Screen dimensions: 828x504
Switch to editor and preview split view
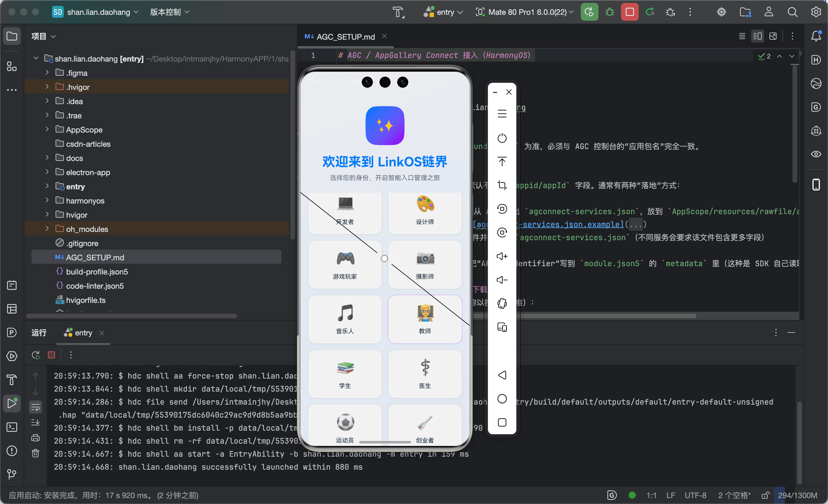pos(757,36)
